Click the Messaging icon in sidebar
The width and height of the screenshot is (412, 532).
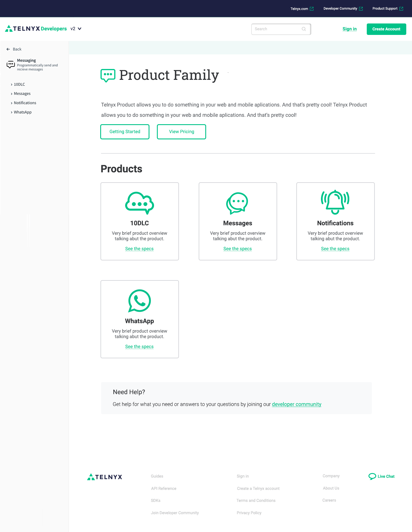click(x=11, y=64)
